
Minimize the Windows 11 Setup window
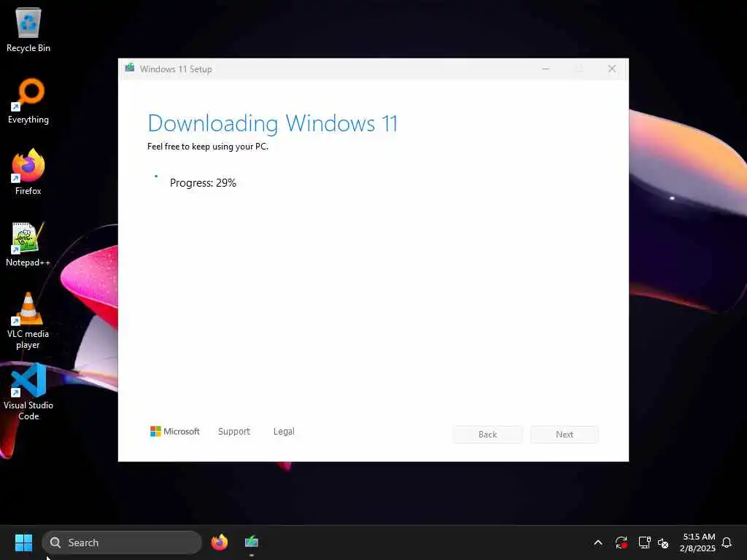point(546,69)
